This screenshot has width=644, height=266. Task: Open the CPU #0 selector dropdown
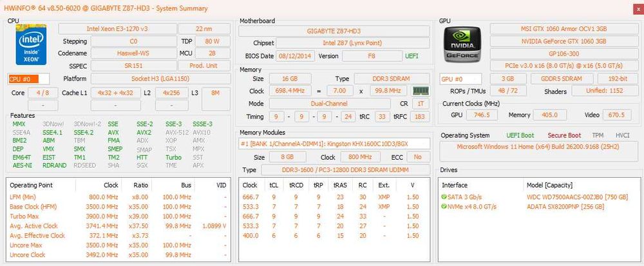pyautogui.click(x=29, y=79)
